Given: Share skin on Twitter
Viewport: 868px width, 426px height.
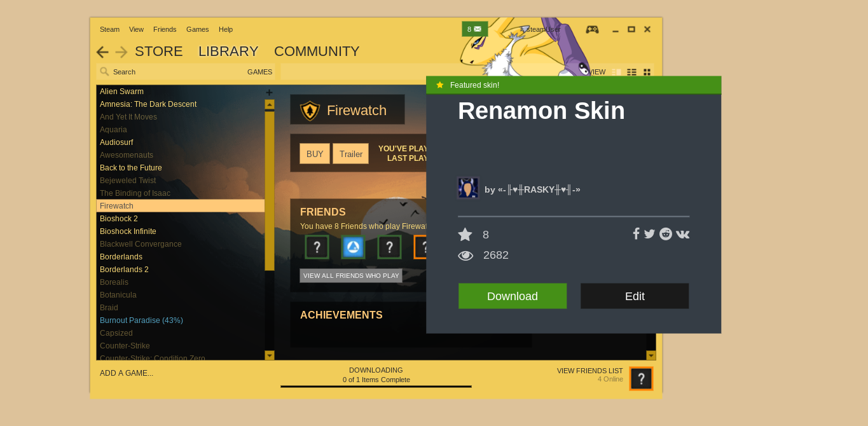Looking at the screenshot, I should point(649,233).
